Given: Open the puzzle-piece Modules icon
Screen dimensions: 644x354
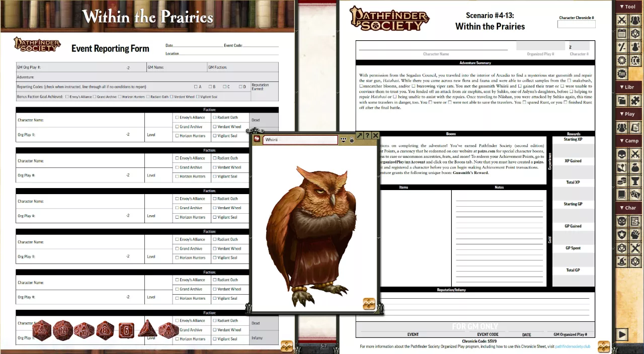Looking at the screenshot, I should (x=635, y=101).
